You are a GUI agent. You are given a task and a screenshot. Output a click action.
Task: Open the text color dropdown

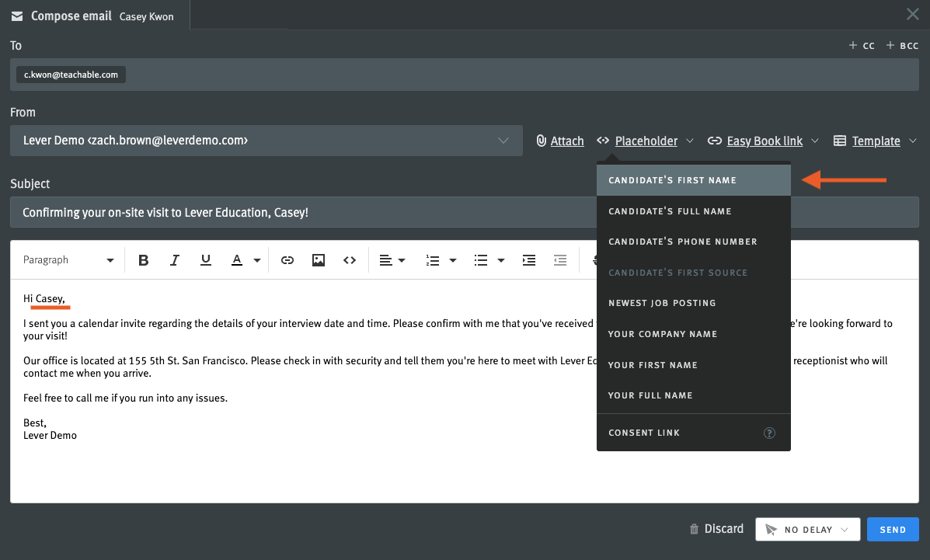click(246, 259)
